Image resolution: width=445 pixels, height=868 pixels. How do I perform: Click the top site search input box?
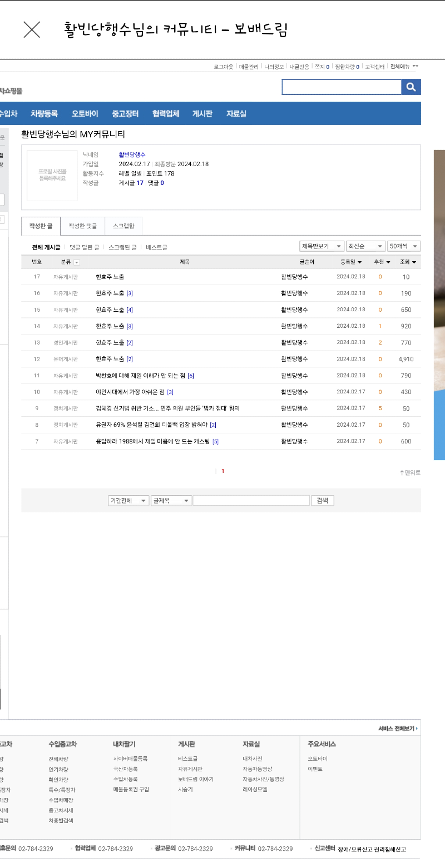tap(342, 87)
